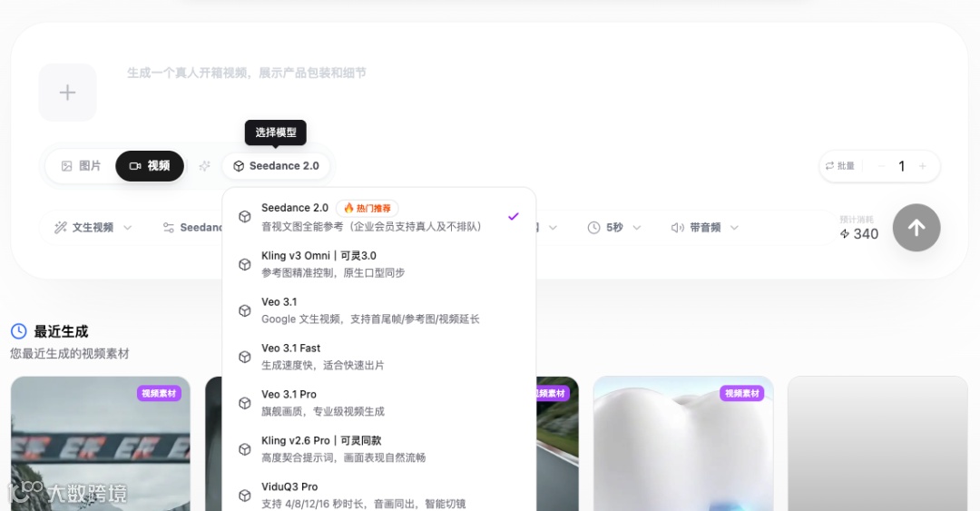980x511 pixels.
Task: Click the cube icon beside Veo 3.1 Fast
Action: pos(245,357)
